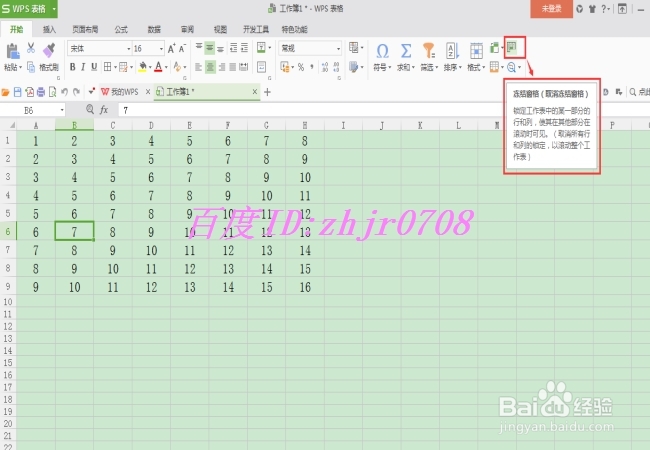Expand the WPS 表格 application menu arrow
Image resolution: width=650 pixels, height=450 pixels.
(54, 9)
